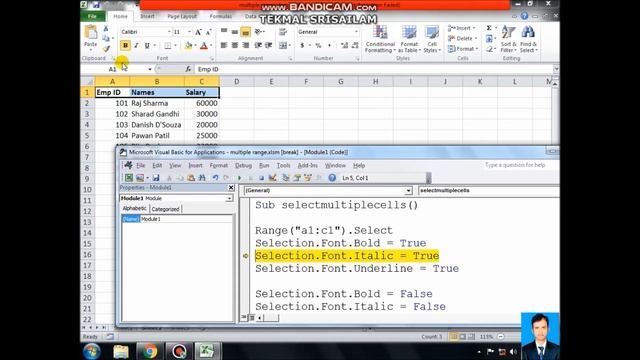Image resolution: width=640 pixels, height=360 pixels.
Task: Toggle Bottom Align in Alignment group
Action: 245,32
